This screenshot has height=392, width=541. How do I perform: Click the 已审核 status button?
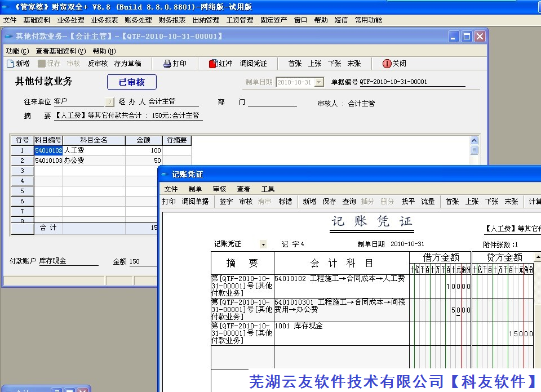tap(131, 82)
